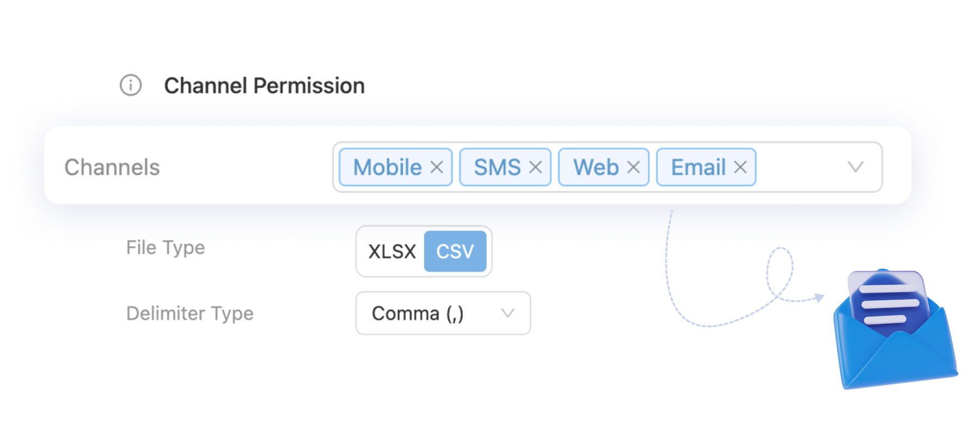Click the Web tag label
Image resolution: width=980 pixels, height=425 pixels.
tap(596, 167)
